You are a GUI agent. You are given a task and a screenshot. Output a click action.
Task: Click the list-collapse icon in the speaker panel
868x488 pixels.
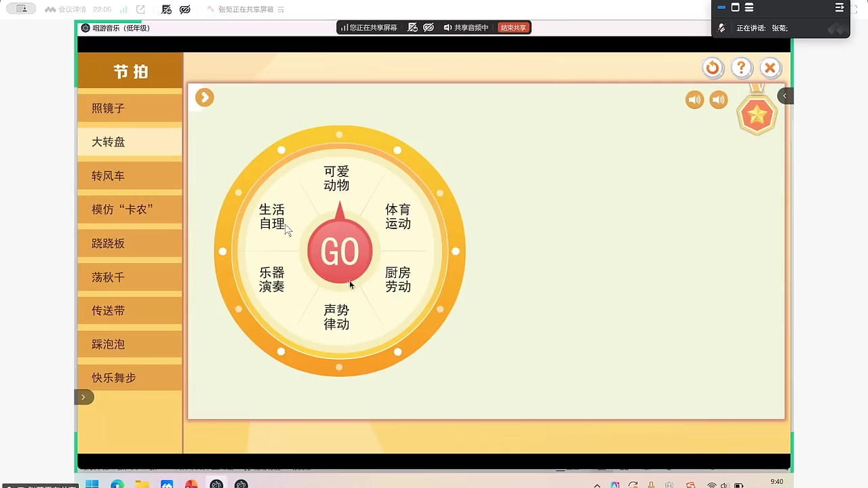(840, 7)
